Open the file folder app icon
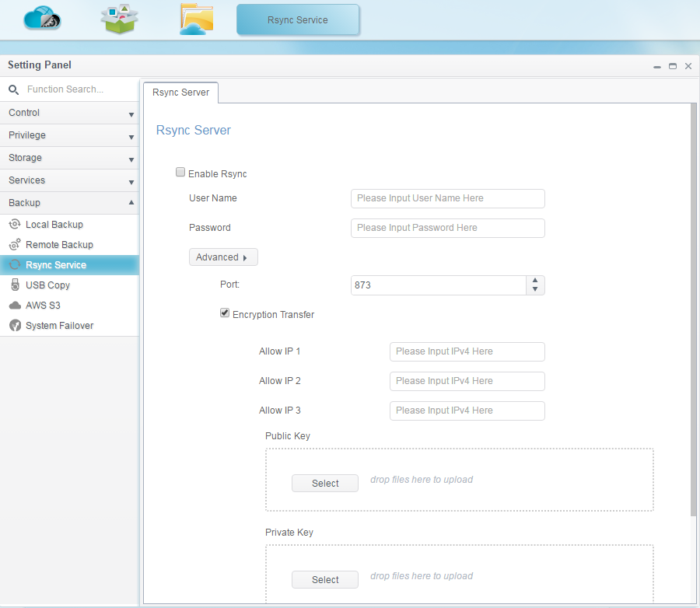The width and height of the screenshot is (700, 608). point(196,19)
